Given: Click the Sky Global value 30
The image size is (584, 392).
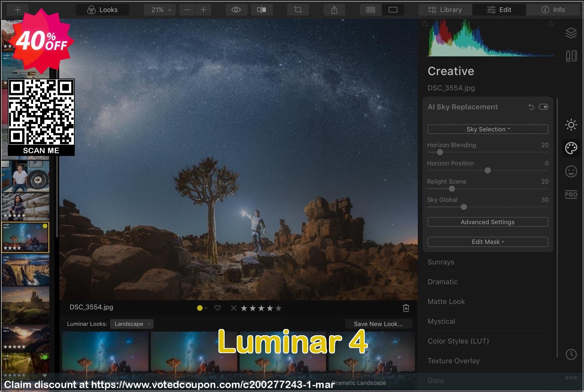Looking at the screenshot, I should [x=545, y=200].
